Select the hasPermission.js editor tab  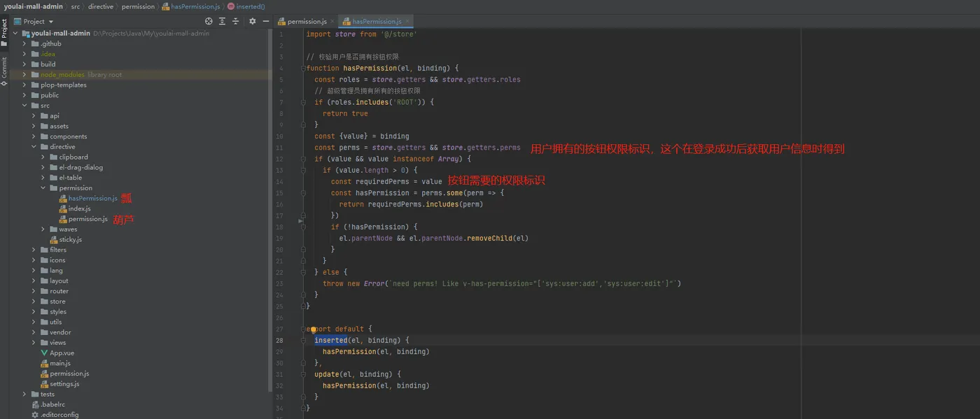[x=377, y=22]
